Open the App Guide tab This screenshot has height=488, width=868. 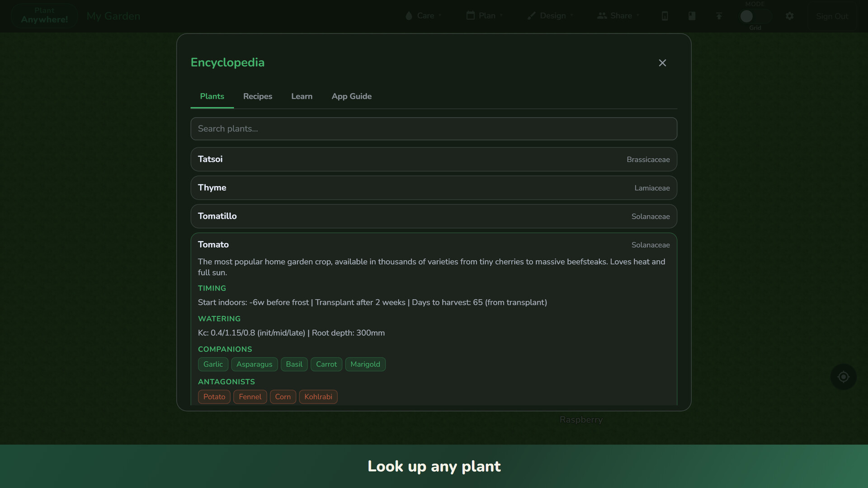pos(352,96)
